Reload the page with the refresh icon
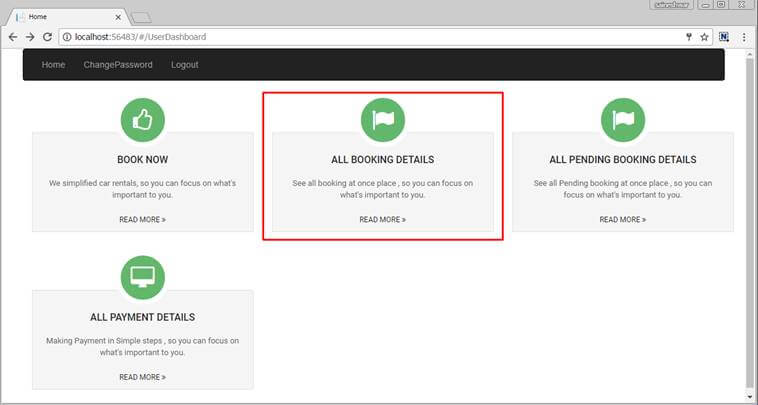The image size is (758, 405). pyautogui.click(x=47, y=37)
